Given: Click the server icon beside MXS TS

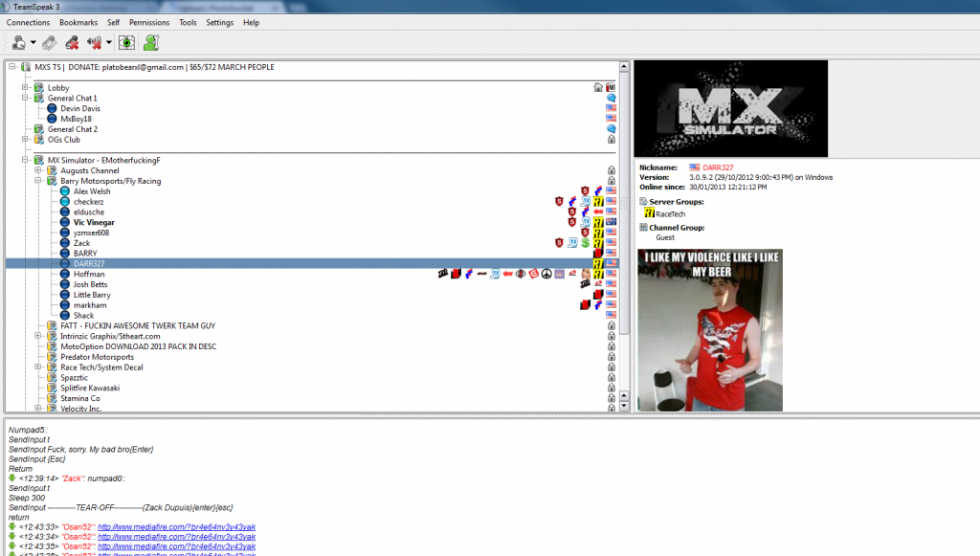Looking at the screenshot, I should click(26, 67).
